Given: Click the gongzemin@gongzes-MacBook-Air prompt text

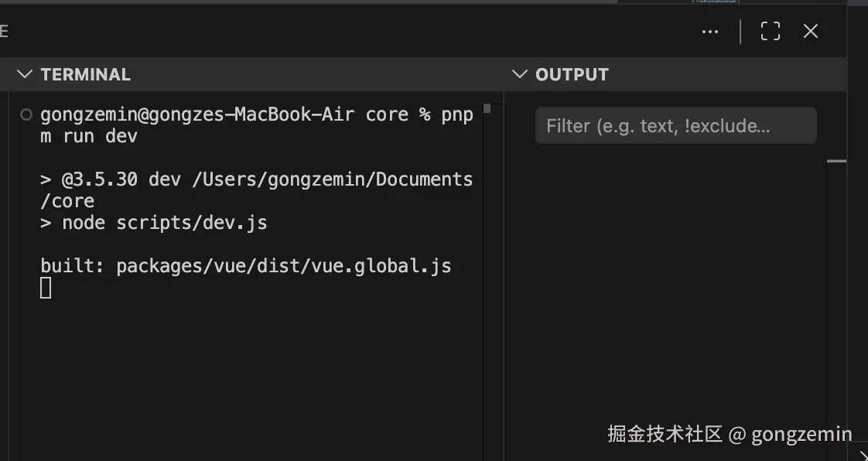Looking at the screenshot, I should point(197,115).
